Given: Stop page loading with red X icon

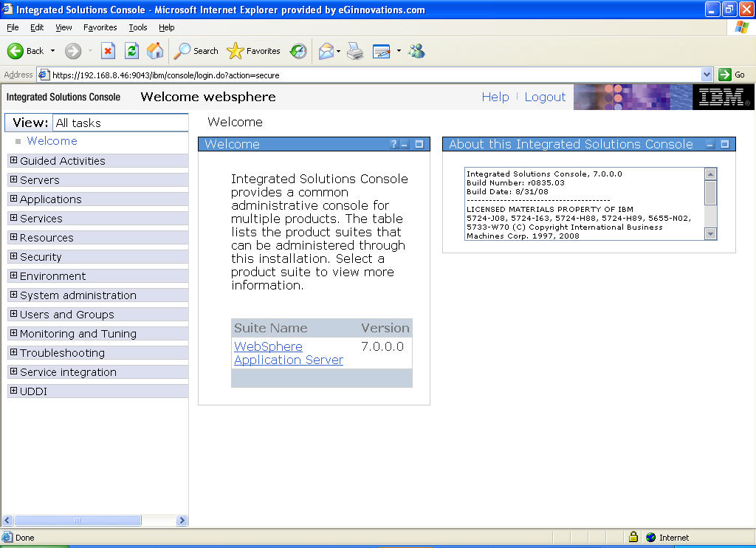Looking at the screenshot, I should click(108, 51).
